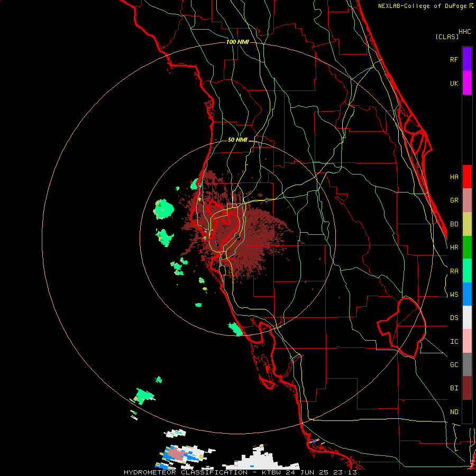Click the BD legend label
Screen dimensions: 476x476
tap(454, 224)
